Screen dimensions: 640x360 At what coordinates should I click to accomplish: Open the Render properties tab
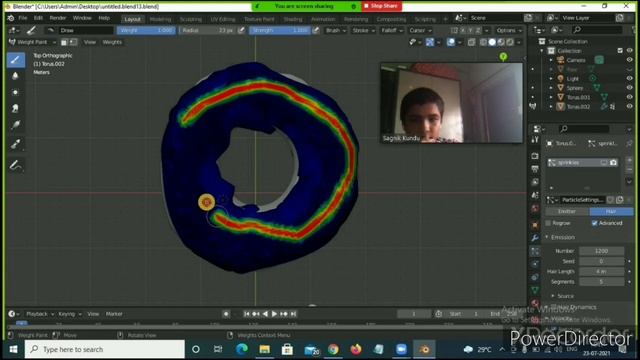[x=535, y=156]
